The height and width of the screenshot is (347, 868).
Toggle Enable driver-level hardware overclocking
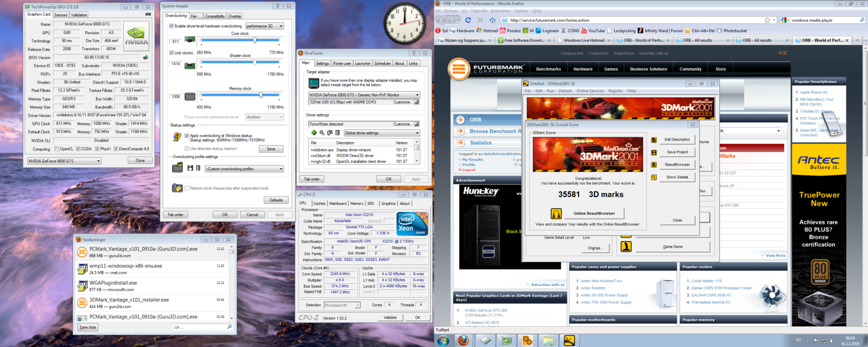[x=171, y=26]
